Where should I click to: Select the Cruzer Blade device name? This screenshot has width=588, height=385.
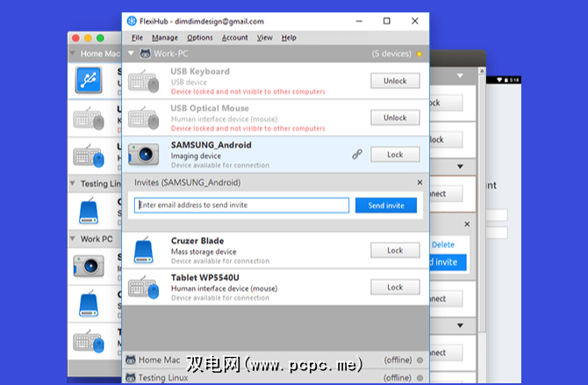tap(197, 240)
